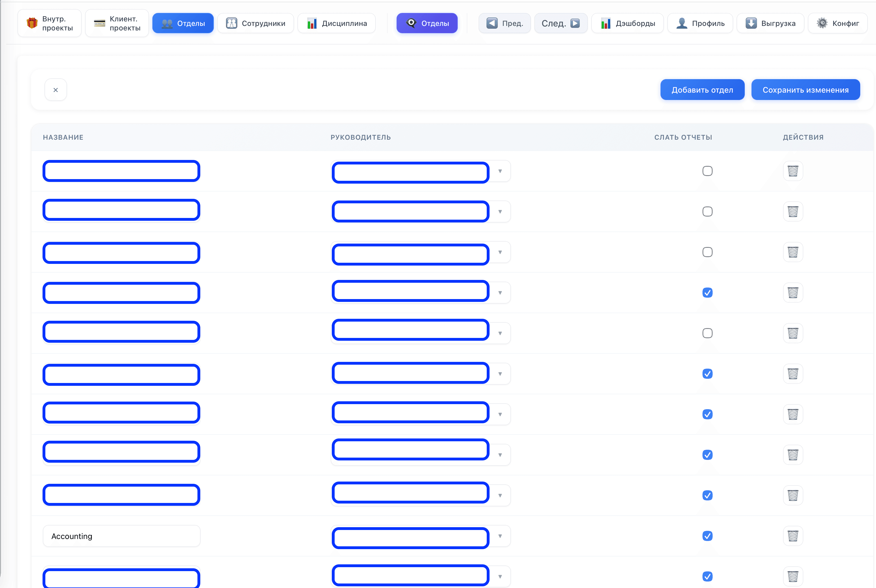Expand manager dropdown in last row
876x588 pixels.
[x=500, y=576]
